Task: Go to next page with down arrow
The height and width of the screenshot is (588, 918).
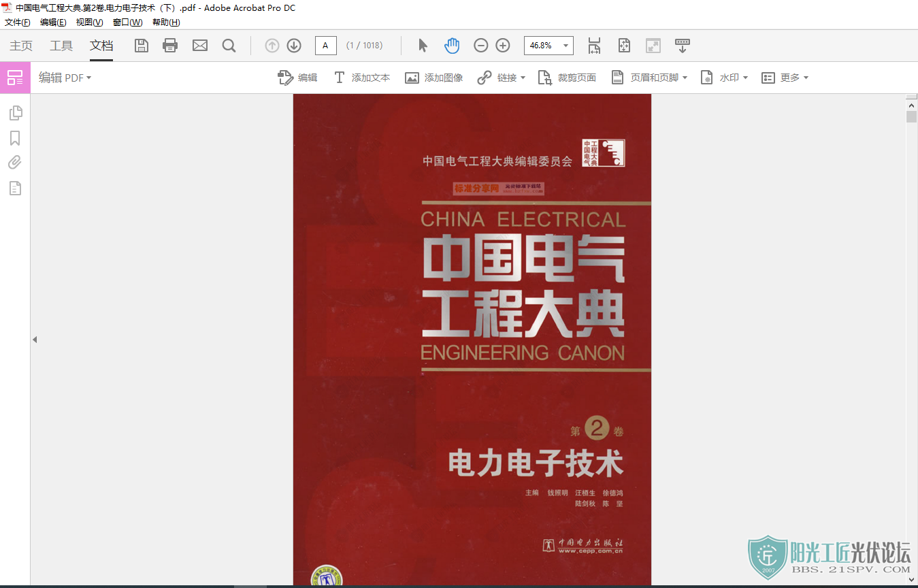Action: tap(294, 46)
